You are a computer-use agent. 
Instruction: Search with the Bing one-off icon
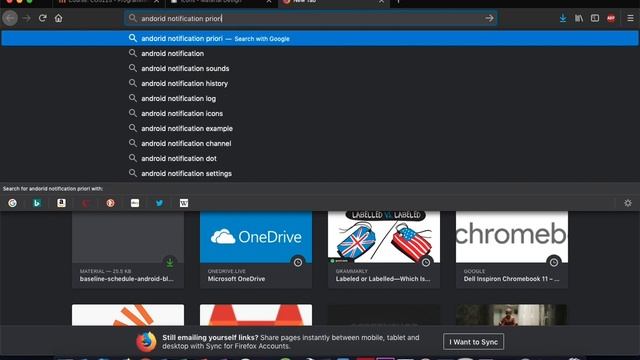37,203
